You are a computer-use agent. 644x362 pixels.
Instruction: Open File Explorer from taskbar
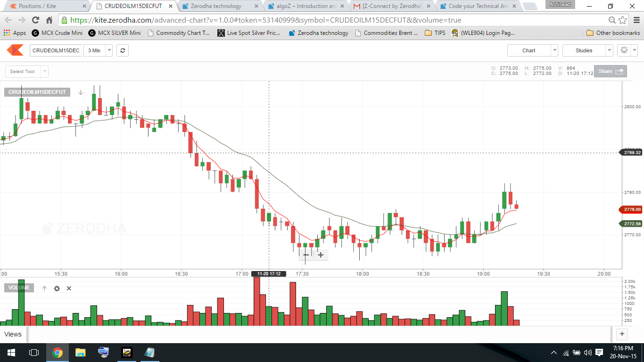pyautogui.click(x=80, y=353)
